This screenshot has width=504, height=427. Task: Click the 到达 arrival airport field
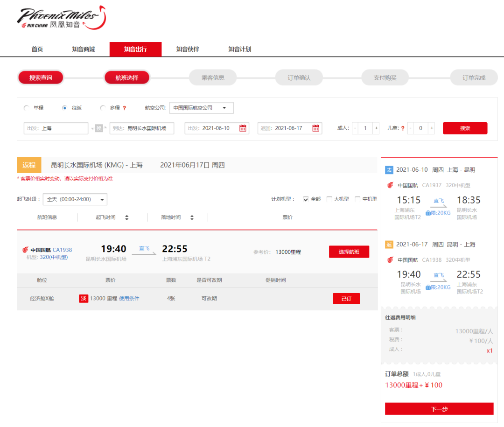[x=142, y=128]
